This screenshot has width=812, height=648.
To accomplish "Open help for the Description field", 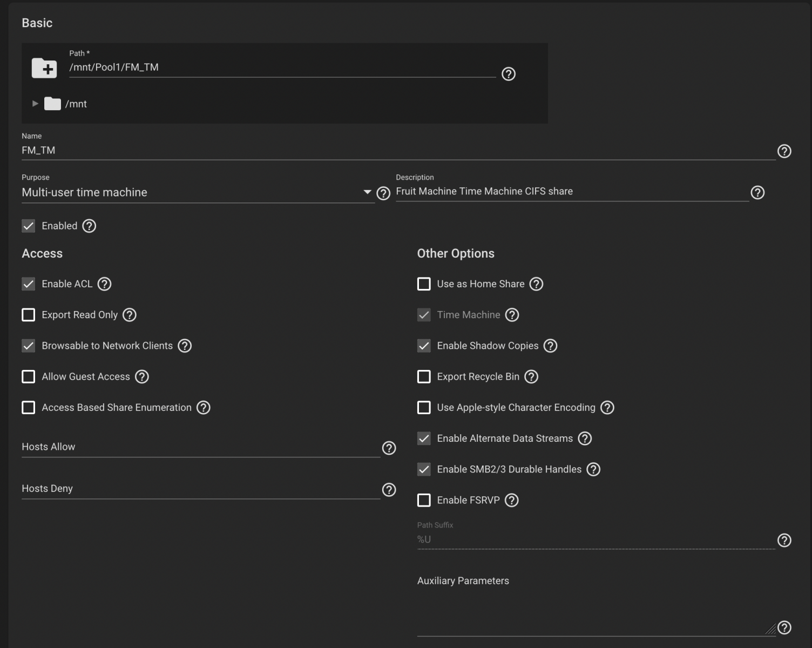I will (757, 192).
